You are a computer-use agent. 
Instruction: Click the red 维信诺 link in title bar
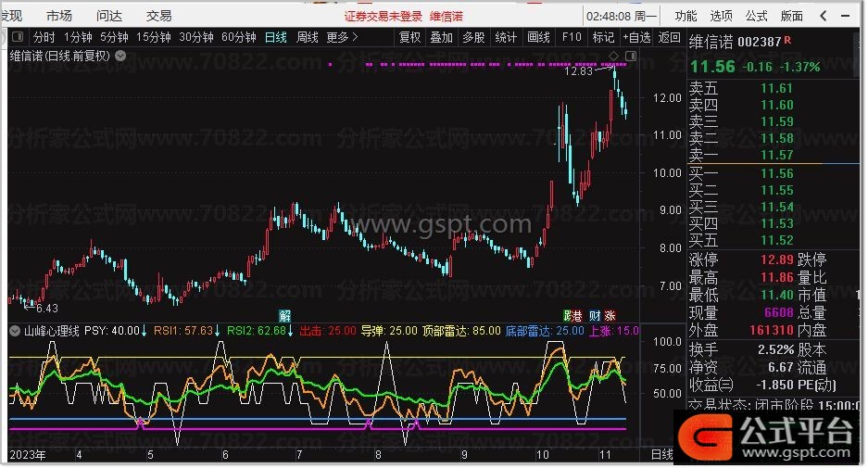click(x=447, y=16)
